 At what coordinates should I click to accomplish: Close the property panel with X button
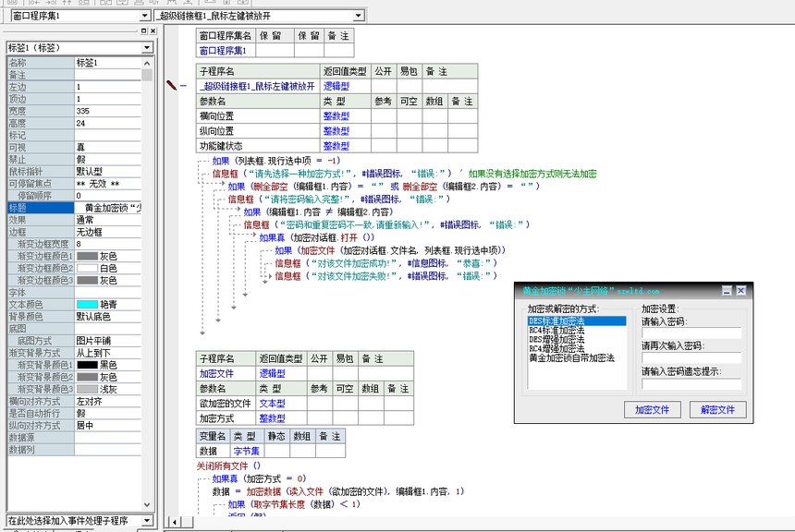(x=153, y=30)
